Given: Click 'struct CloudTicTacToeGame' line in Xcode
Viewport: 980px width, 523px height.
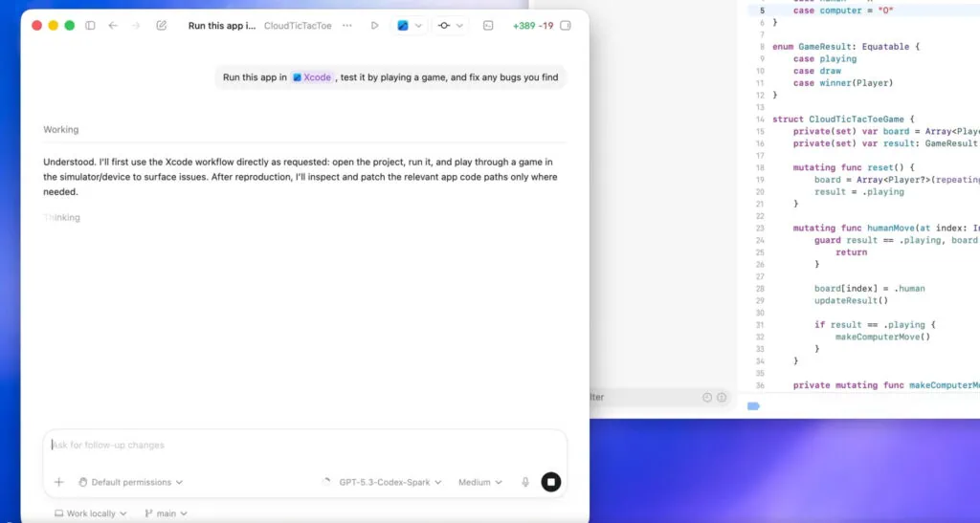Looking at the screenshot, I should [843, 120].
